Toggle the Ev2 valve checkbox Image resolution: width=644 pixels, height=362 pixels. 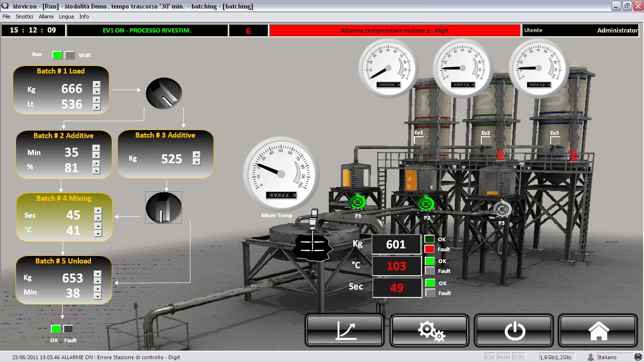(486, 140)
